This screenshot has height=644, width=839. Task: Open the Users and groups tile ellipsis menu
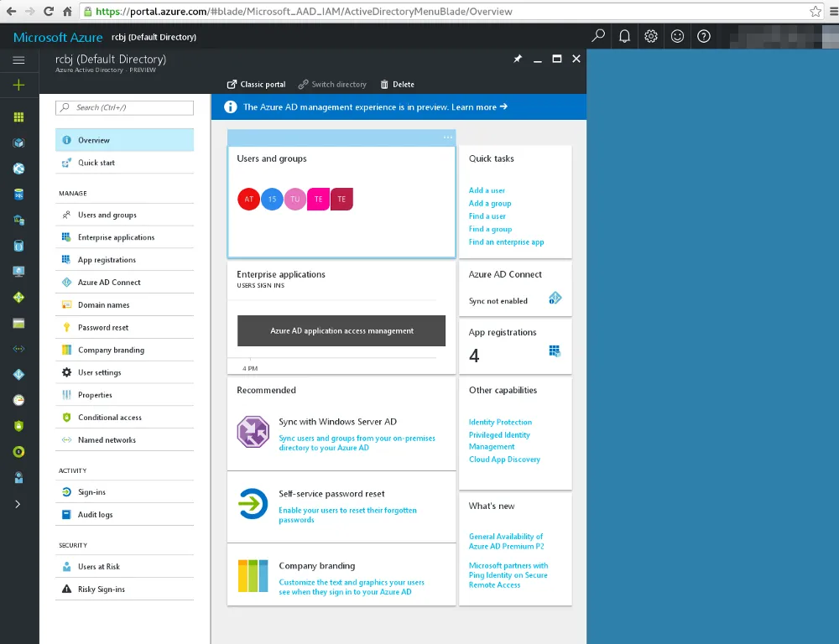(448, 138)
